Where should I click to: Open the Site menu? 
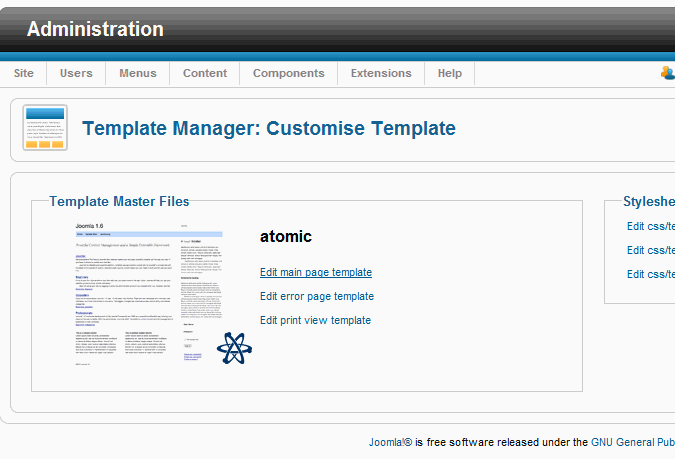24,73
